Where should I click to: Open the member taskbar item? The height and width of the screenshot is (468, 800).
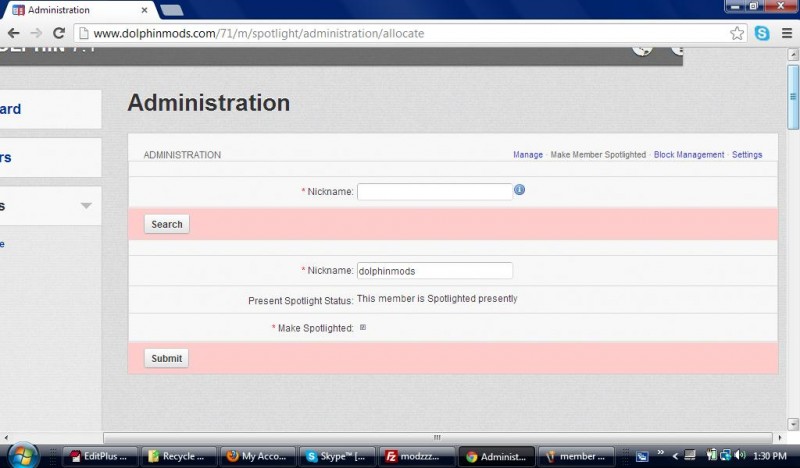point(575,456)
